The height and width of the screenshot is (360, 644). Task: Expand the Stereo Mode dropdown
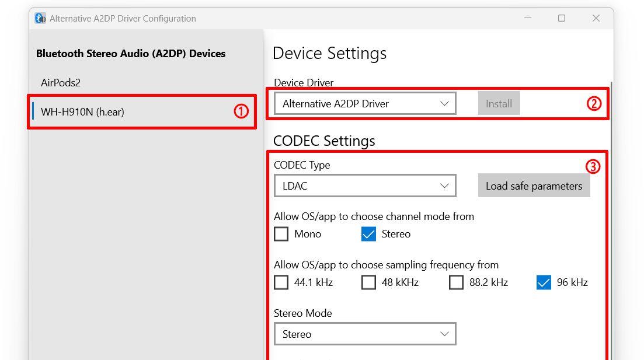pyautogui.click(x=365, y=334)
